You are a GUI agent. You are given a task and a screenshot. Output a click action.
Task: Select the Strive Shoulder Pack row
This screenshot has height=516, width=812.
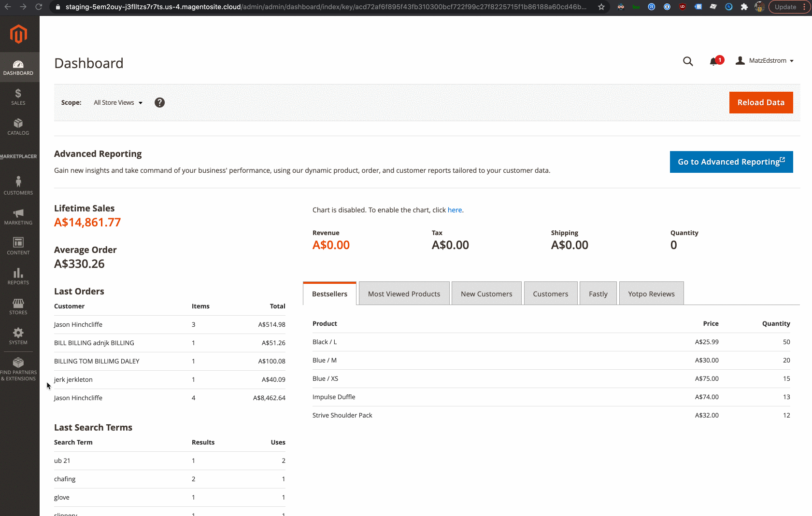pyautogui.click(x=551, y=415)
